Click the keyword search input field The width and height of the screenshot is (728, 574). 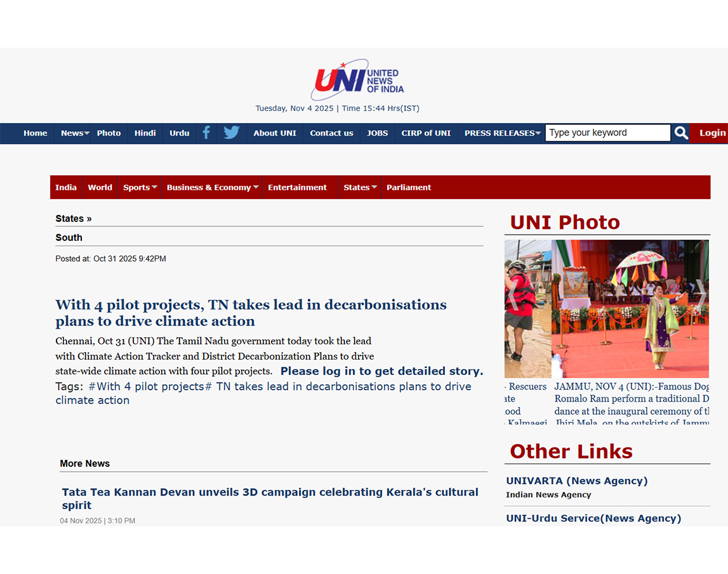click(606, 133)
